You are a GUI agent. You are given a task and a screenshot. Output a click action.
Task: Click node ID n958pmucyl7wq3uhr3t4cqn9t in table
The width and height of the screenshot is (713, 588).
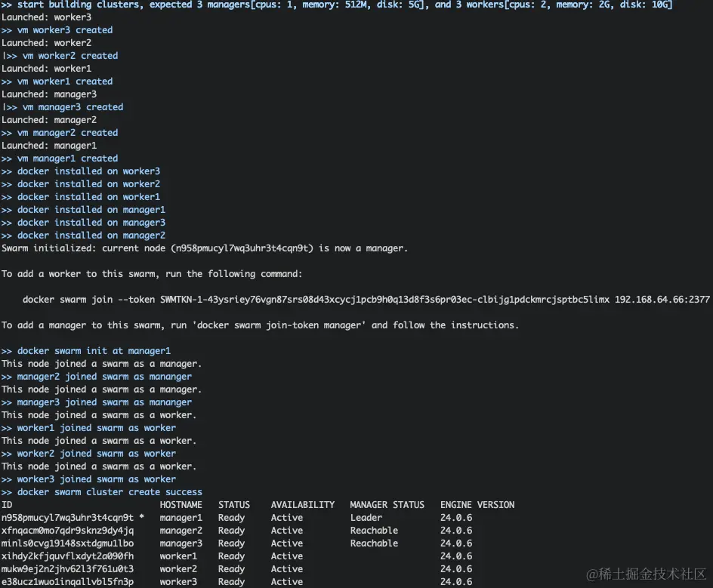tap(68, 518)
